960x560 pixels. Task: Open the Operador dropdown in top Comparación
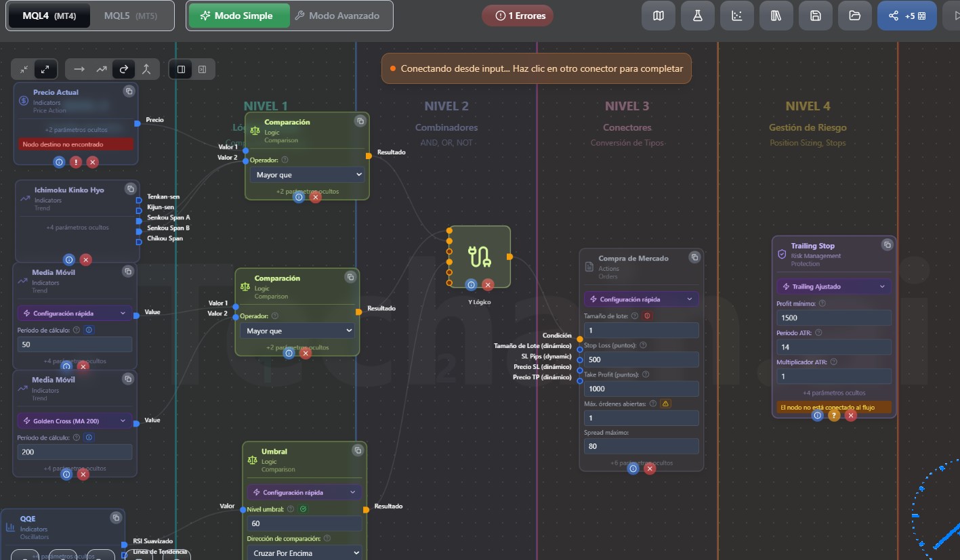pos(308,175)
